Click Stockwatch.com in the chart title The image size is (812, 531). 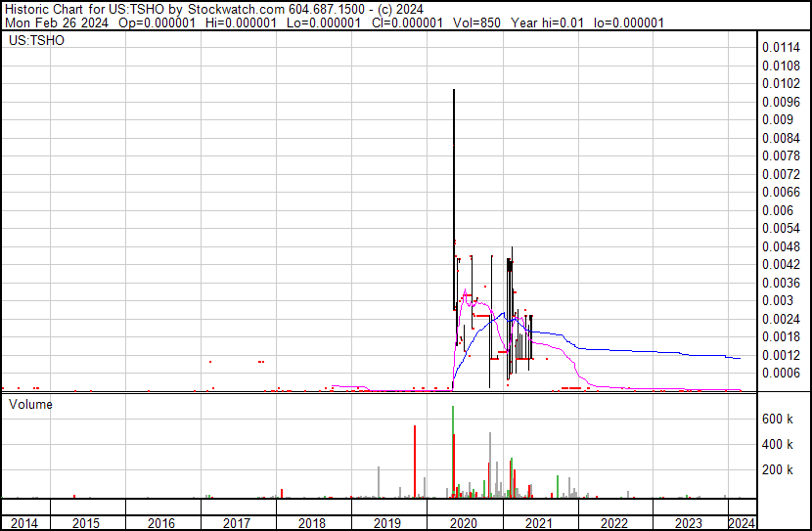tap(236, 10)
